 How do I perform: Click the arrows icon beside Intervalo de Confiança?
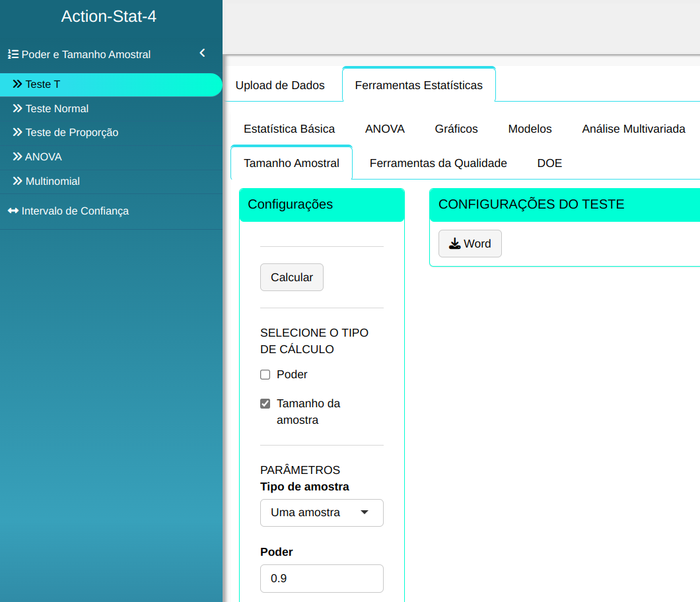click(x=13, y=211)
